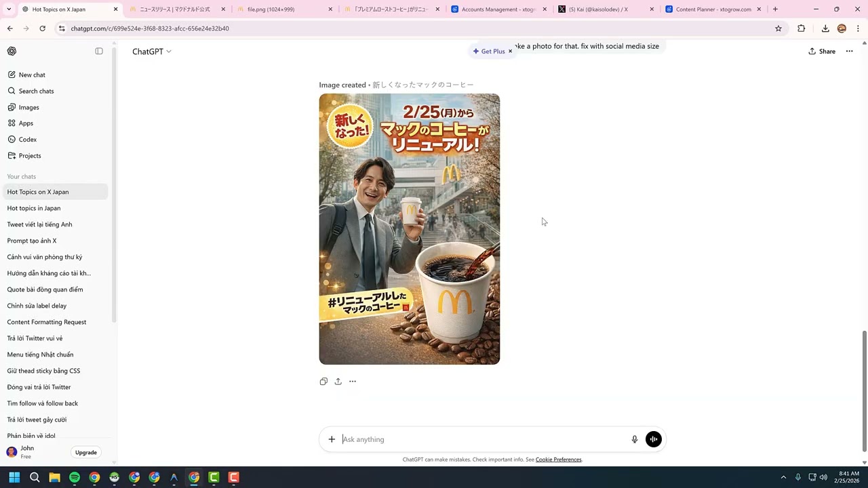Open chat 'Cảnh vui văn phòng thư ký'
This screenshot has height=488, width=868.
tap(56, 257)
